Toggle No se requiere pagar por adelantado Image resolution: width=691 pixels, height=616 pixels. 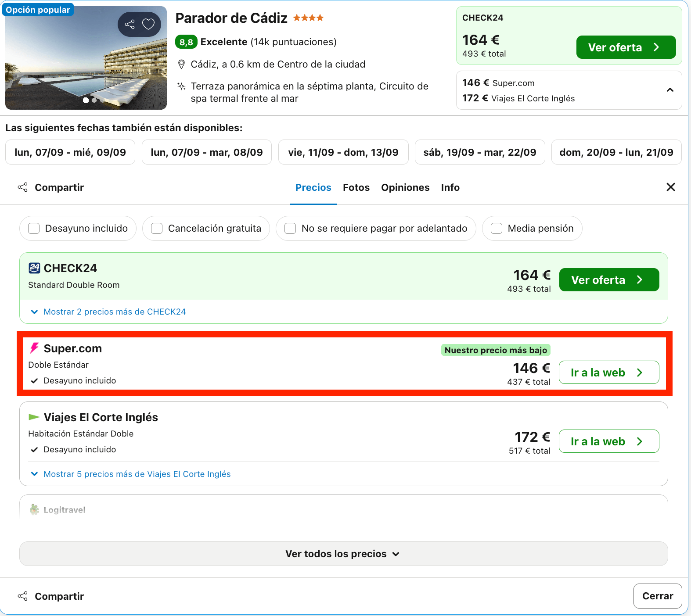290,229
